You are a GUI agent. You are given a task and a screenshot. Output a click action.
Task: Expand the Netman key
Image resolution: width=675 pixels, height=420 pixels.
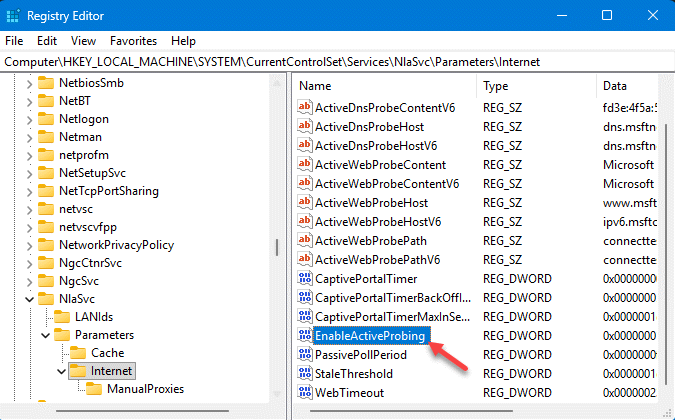[29, 138]
